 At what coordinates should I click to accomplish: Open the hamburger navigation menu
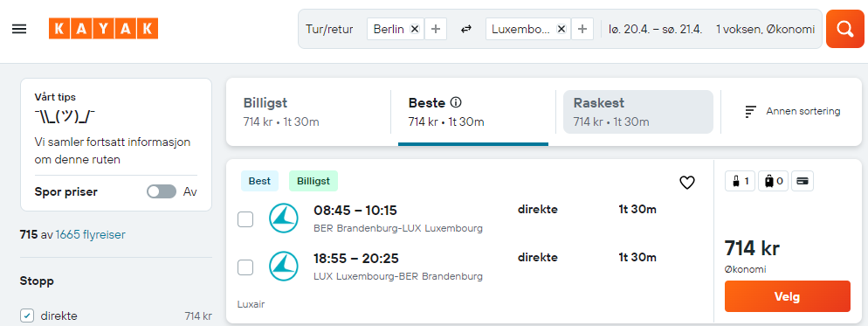click(19, 29)
